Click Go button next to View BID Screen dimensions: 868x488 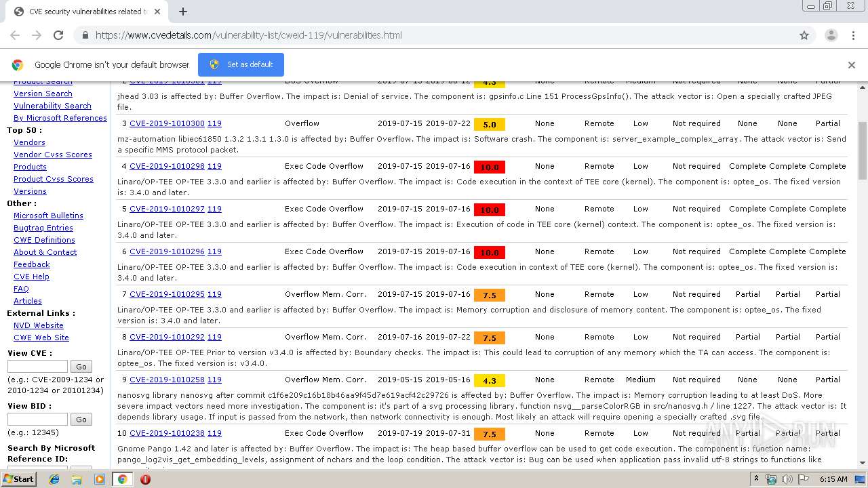81,420
